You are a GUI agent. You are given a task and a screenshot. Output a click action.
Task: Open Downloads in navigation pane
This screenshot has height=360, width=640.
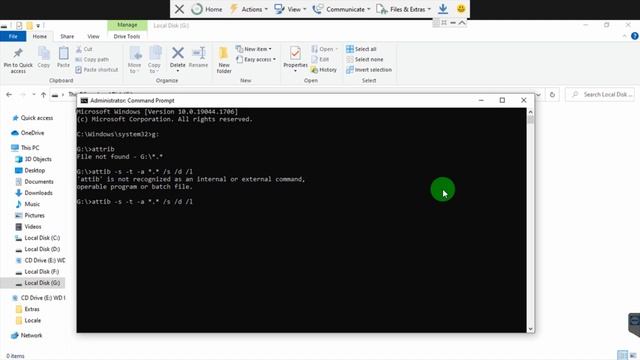click(x=34, y=193)
